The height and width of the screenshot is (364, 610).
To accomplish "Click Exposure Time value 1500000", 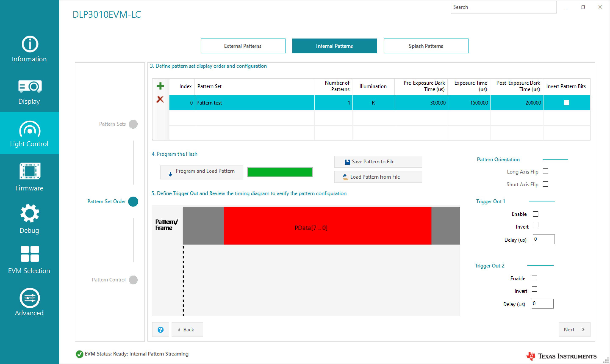I will 469,103.
